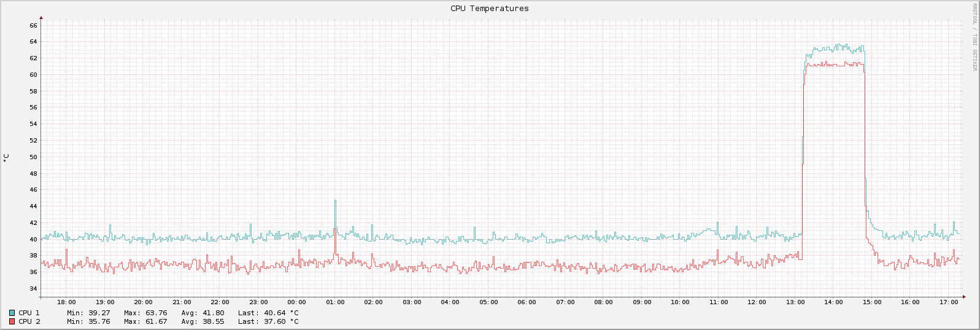Image resolution: width=980 pixels, height=330 pixels.
Task: Click the 17:00 time axis label
Action: pos(949,302)
